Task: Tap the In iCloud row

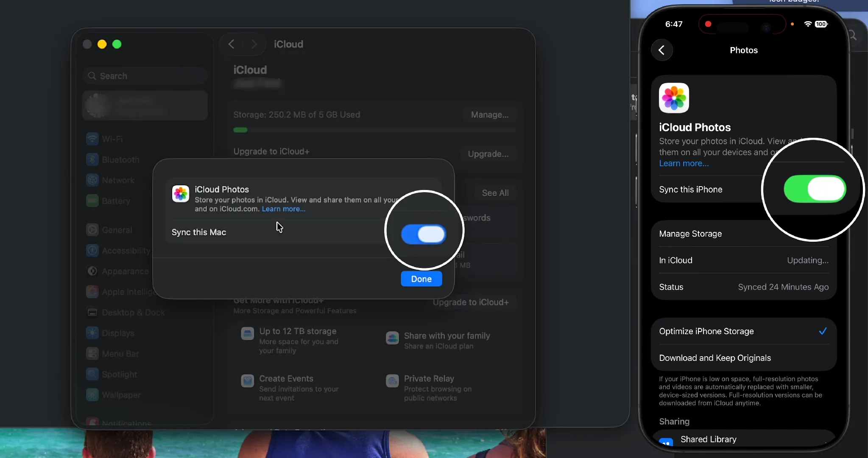Action: pos(743,260)
